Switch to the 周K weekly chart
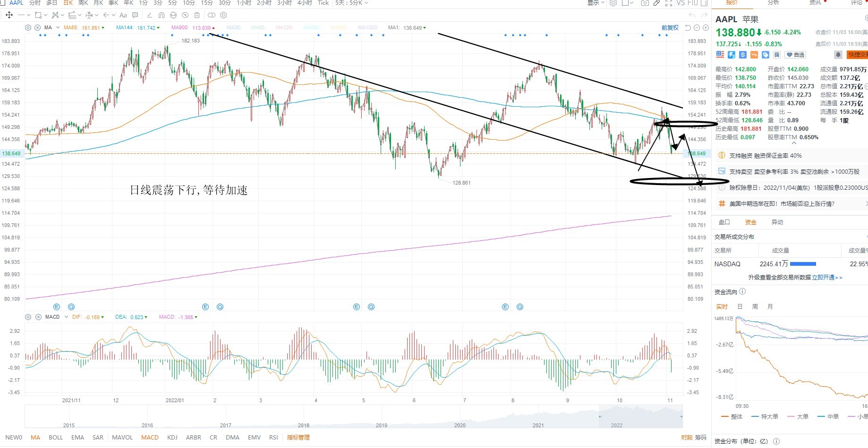Screen dimensions: 868x448 (83, 3)
